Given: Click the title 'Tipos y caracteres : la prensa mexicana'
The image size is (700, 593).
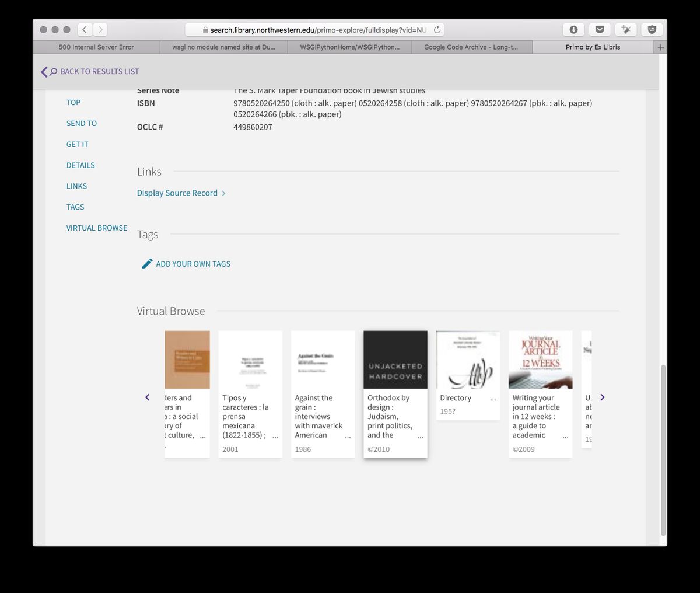Looking at the screenshot, I should pos(246,416).
